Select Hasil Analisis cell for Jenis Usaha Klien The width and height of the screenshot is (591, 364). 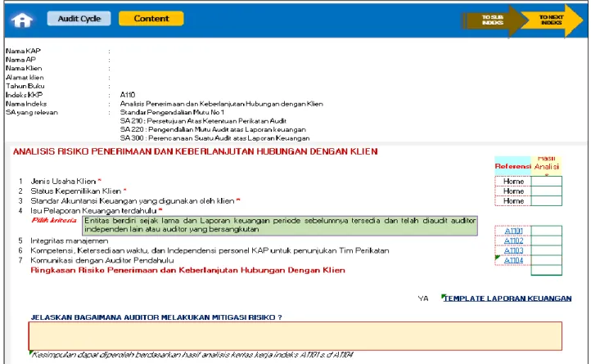[x=547, y=182]
